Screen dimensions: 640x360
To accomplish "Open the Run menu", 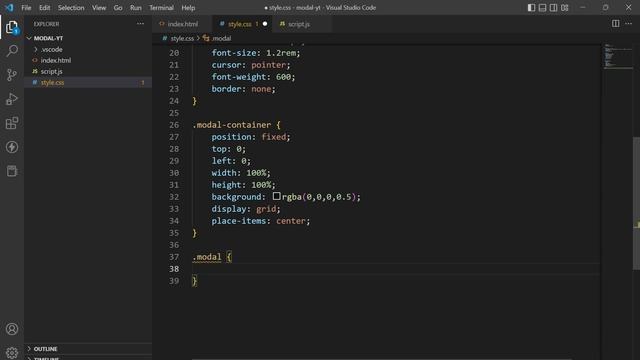I will point(136,7).
